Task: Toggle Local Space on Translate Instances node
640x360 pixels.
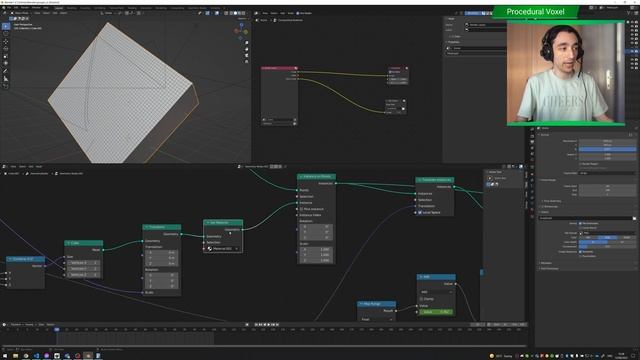Action: tap(420, 213)
